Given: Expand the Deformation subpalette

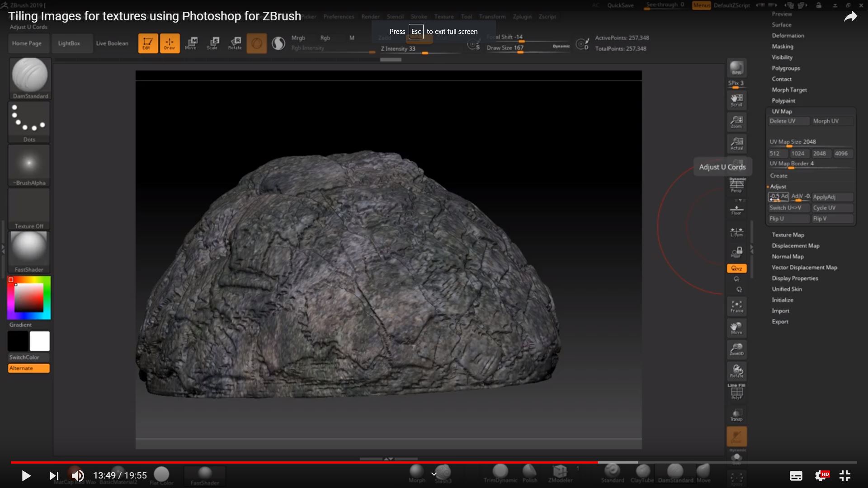Looking at the screenshot, I should coord(788,36).
